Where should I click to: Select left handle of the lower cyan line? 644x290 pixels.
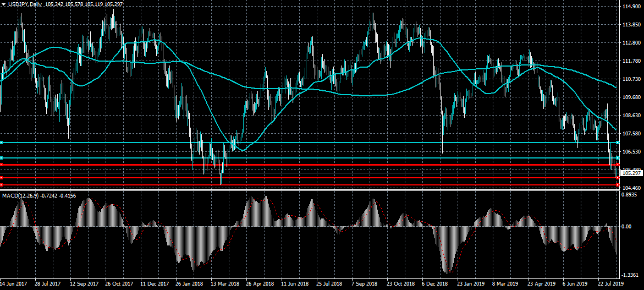[x=2, y=158]
